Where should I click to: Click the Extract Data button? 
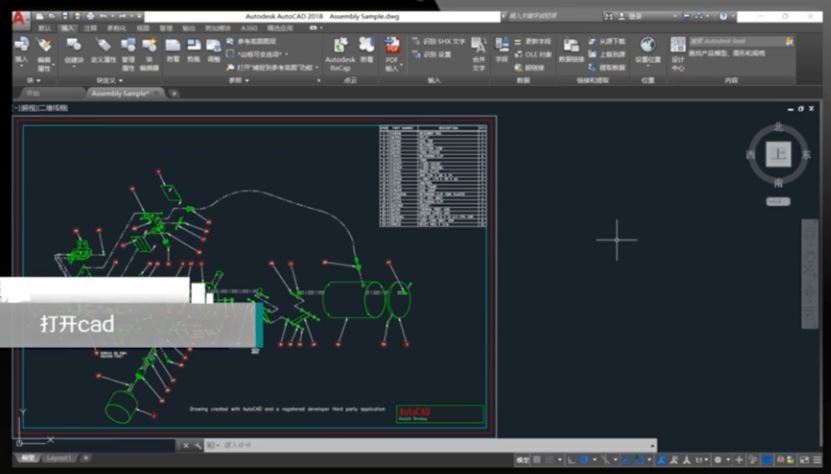point(607,67)
